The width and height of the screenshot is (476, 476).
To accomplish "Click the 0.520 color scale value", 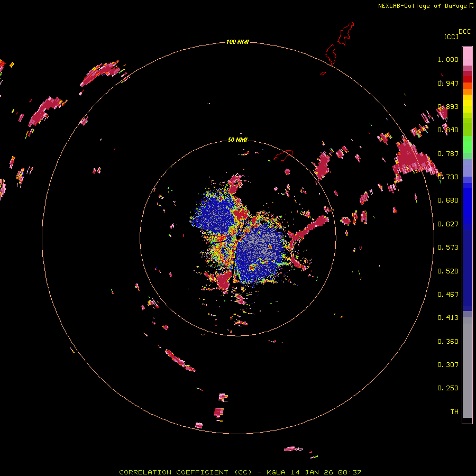I will tap(448, 271).
